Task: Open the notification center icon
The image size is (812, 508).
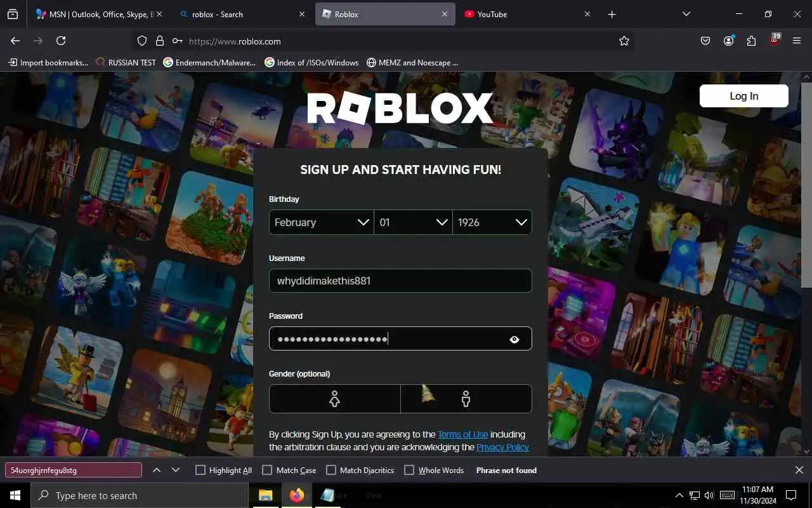Action: pos(791,495)
